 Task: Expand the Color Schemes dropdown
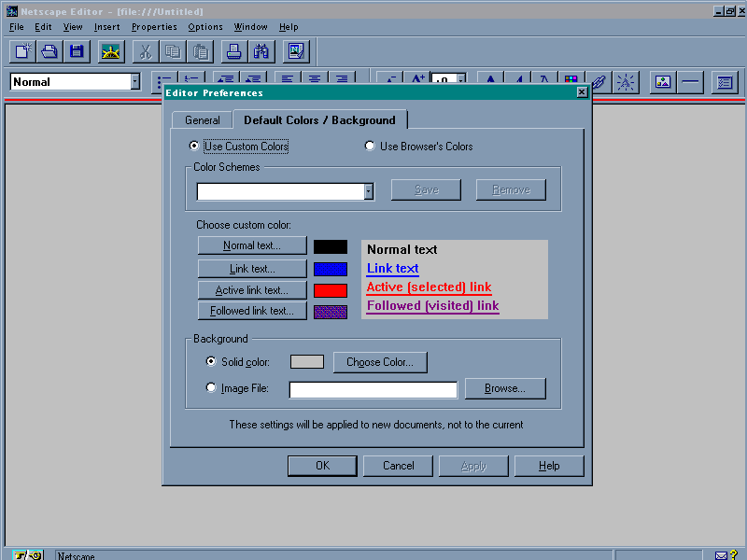point(368,191)
